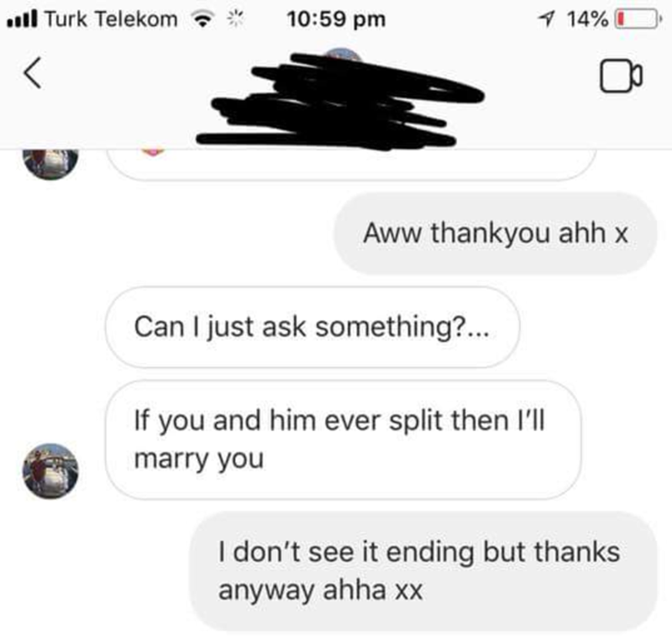Open sender's profile picture beside marry you message
This screenshot has width=672, height=636.
tap(50, 471)
